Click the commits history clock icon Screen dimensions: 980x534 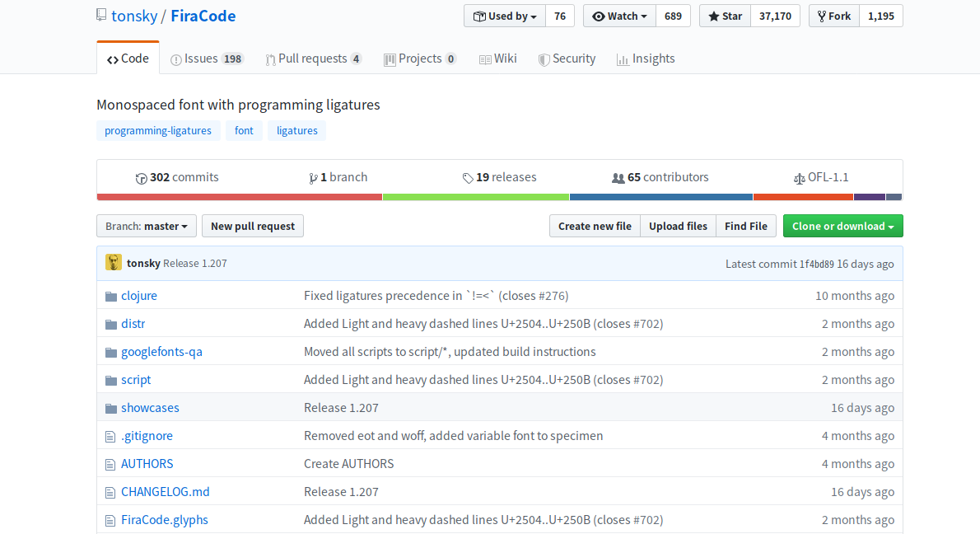(x=141, y=178)
